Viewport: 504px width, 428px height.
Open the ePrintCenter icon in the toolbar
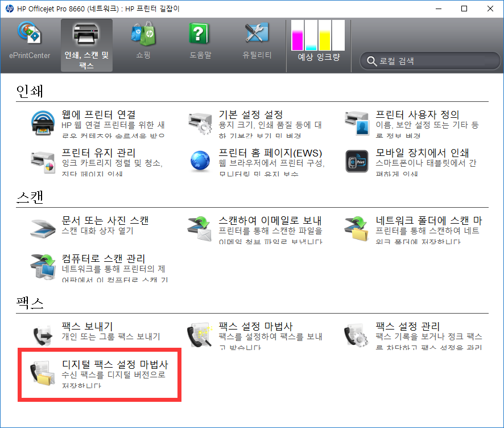click(29, 33)
